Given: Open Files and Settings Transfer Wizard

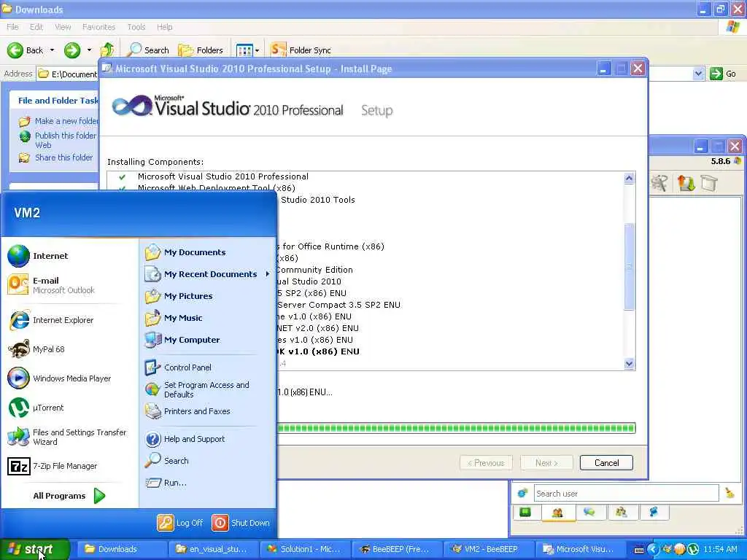Looking at the screenshot, I should click(x=67, y=437).
